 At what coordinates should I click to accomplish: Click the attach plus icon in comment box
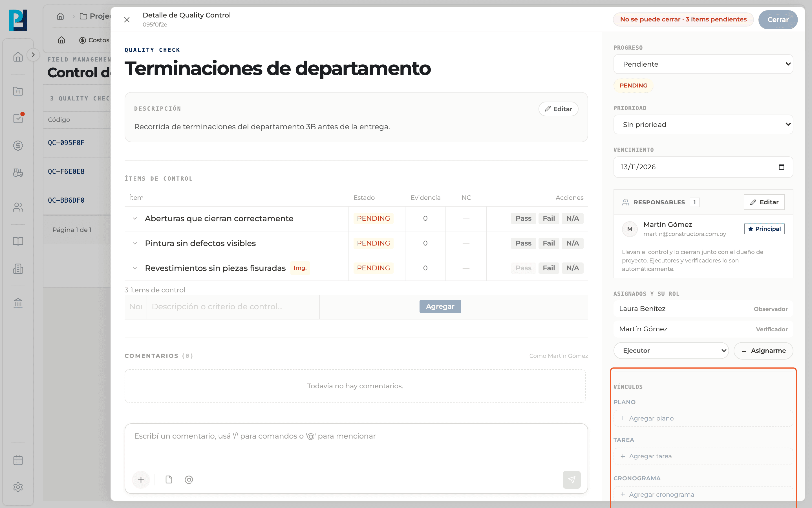141,480
